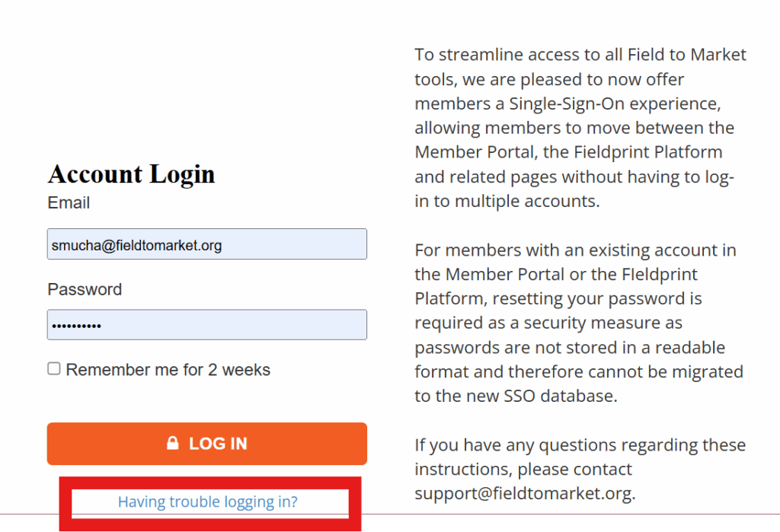Image resolution: width=780 pixels, height=532 pixels.
Task: Click the Account Login heading
Action: (131, 174)
